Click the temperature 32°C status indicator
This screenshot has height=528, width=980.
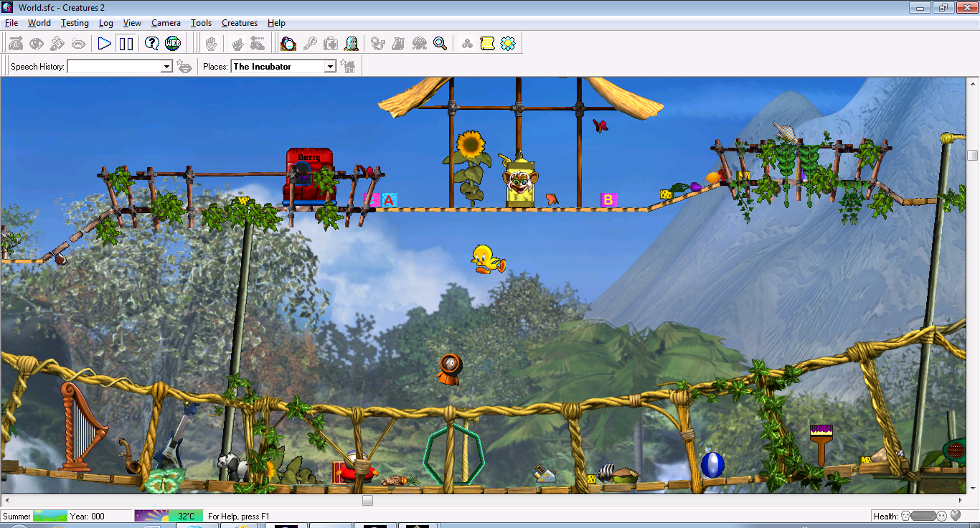click(x=187, y=516)
